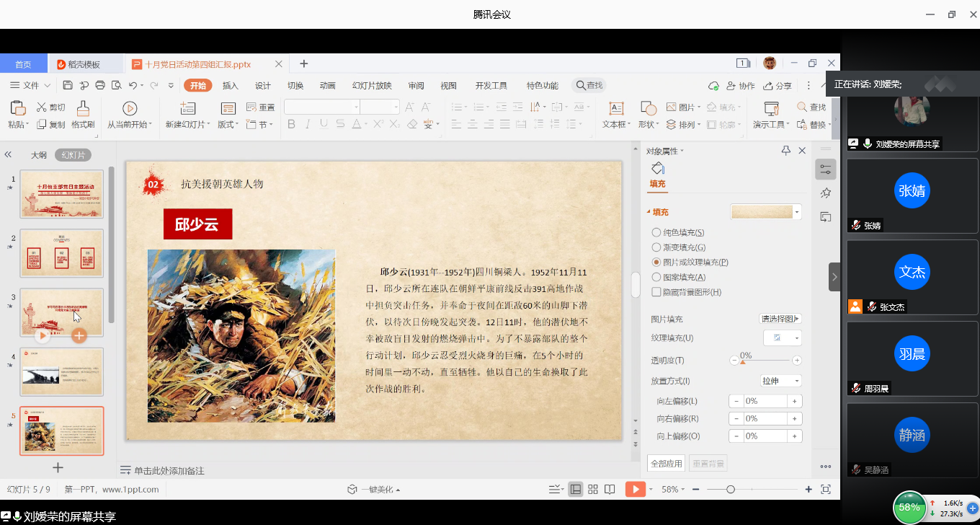Select slide 4 thumbnail
Screen dimensions: 980x525
tap(61, 371)
